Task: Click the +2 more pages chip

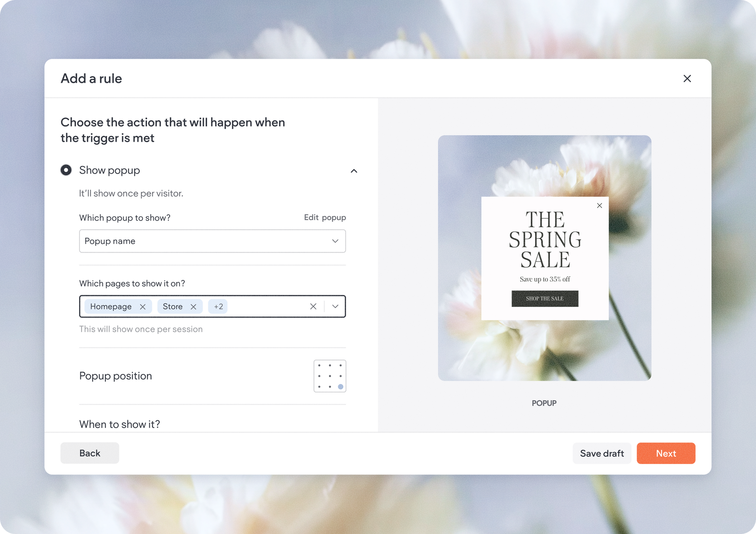Action: tap(218, 307)
